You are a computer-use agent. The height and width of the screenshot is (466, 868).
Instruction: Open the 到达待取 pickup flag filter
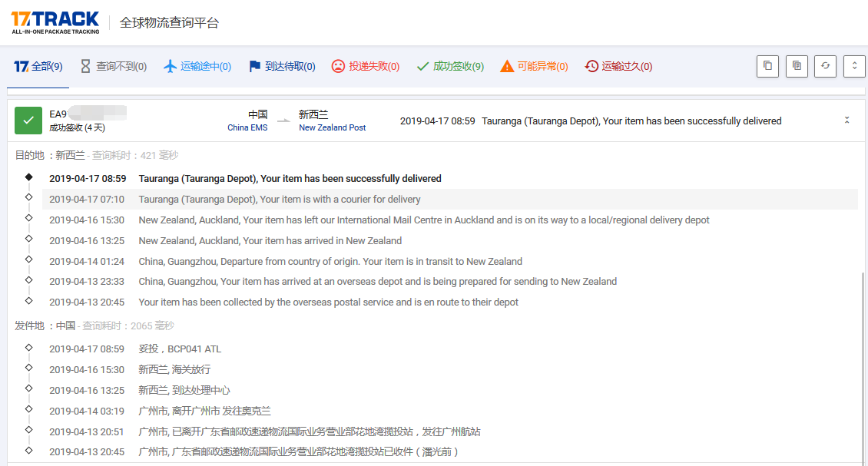(x=281, y=67)
